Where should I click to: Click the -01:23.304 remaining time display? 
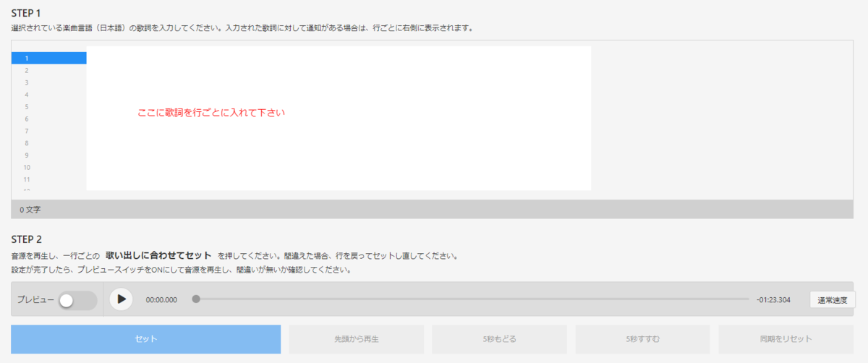pos(773,299)
